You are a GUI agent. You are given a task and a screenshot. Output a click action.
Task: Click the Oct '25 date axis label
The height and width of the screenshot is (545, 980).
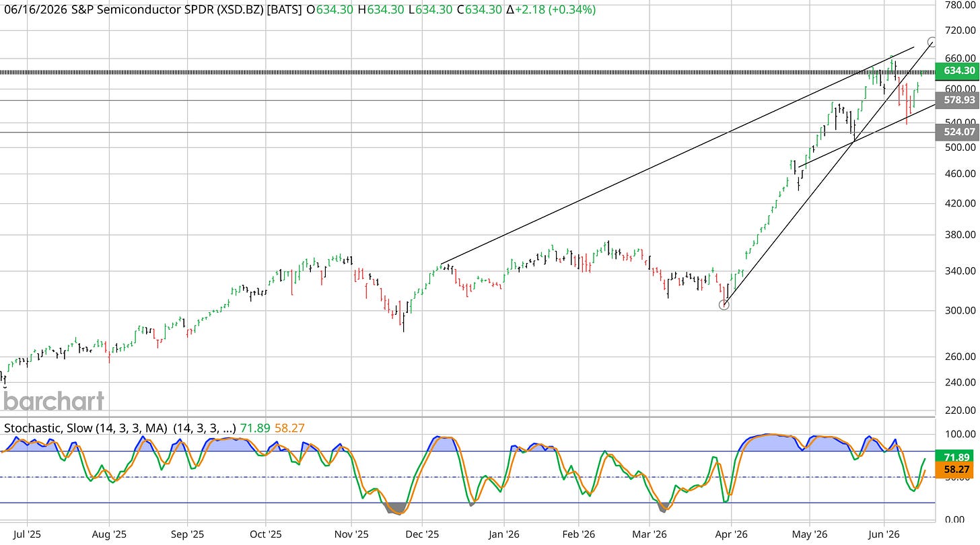pyautogui.click(x=266, y=533)
